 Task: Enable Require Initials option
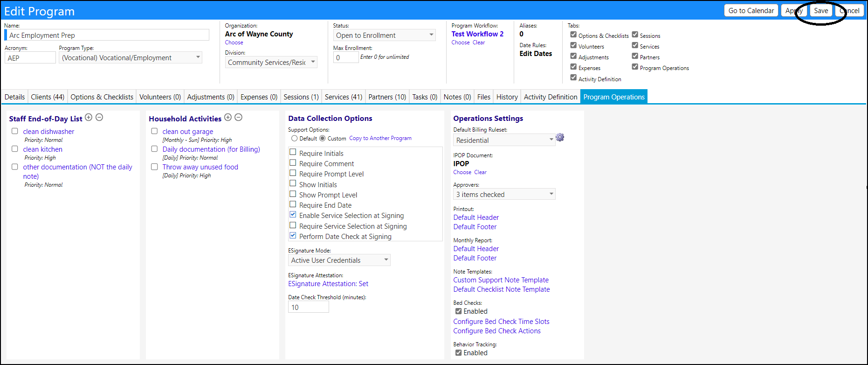293,152
